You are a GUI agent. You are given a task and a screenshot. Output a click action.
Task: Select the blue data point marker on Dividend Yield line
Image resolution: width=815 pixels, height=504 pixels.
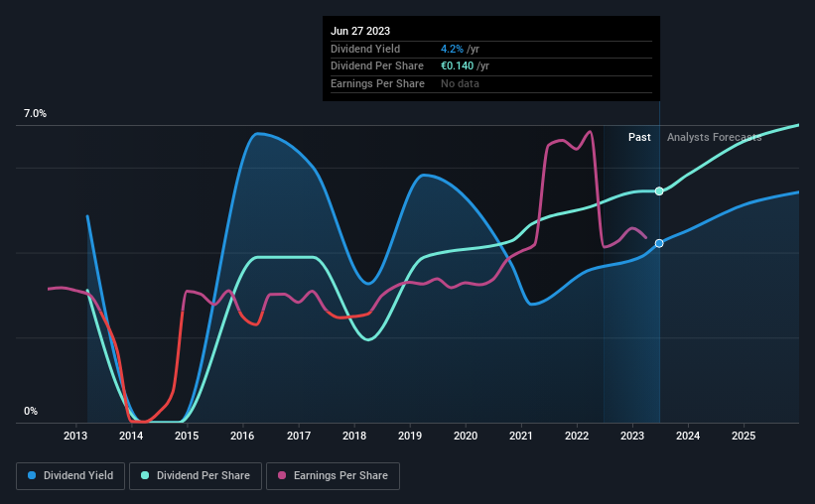659,243
